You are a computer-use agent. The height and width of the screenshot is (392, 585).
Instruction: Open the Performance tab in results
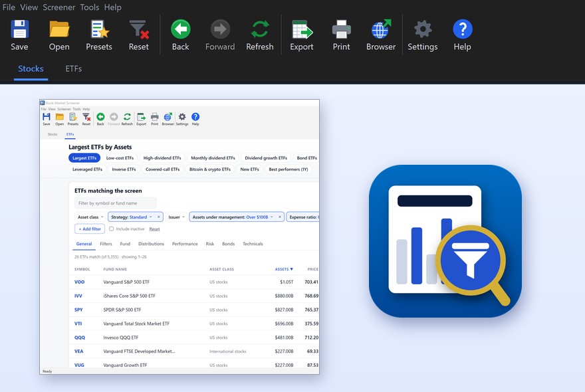185,244
